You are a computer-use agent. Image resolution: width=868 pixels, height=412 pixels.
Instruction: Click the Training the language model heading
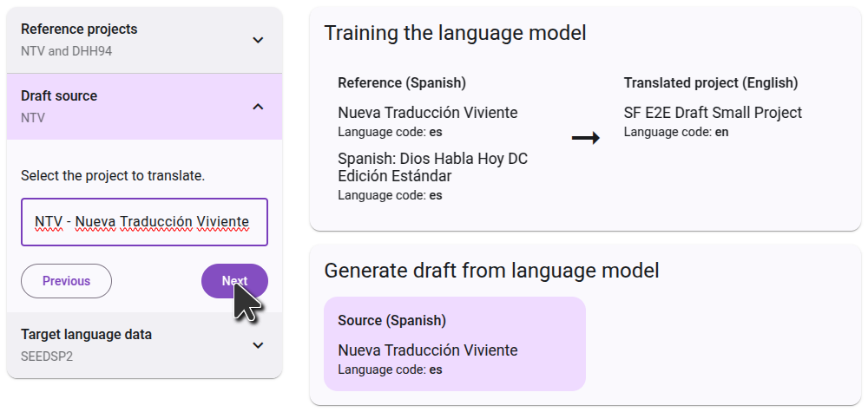point(455,33)
